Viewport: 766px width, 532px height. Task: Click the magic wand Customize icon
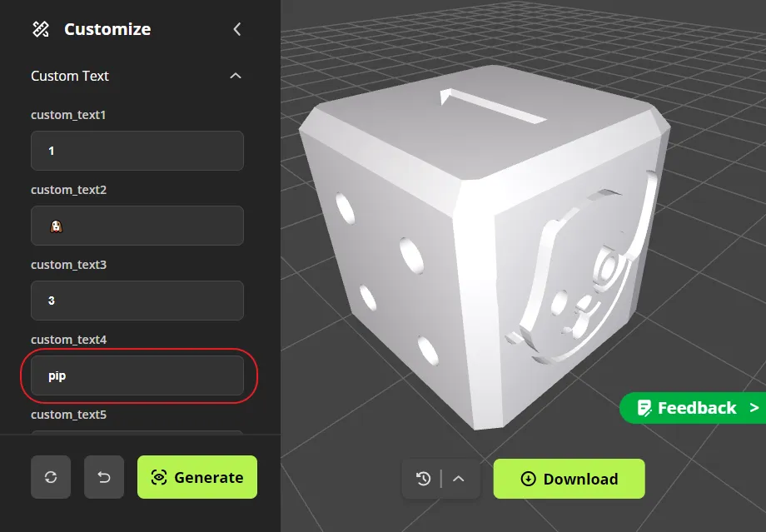pos(39,28)
